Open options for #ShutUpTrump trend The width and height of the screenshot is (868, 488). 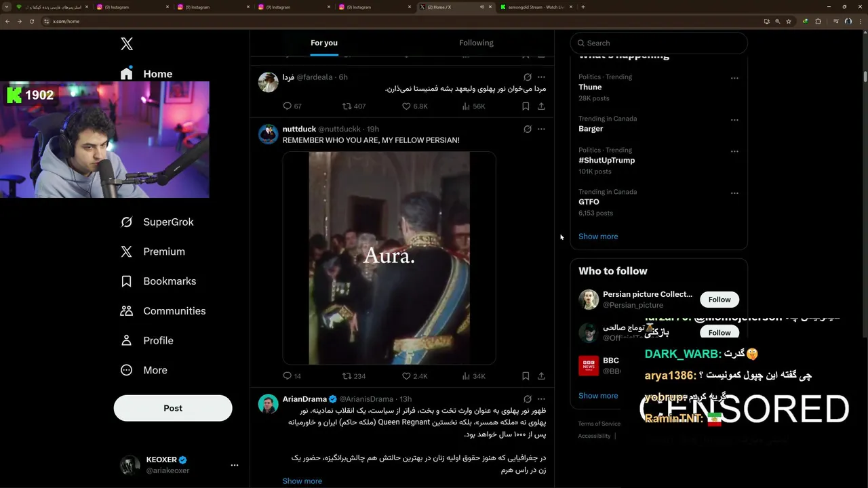[734, 152]
